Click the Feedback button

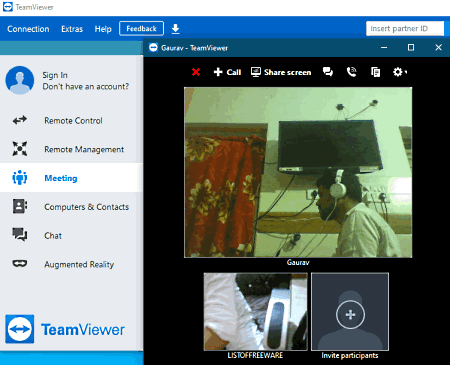point(141,29)
